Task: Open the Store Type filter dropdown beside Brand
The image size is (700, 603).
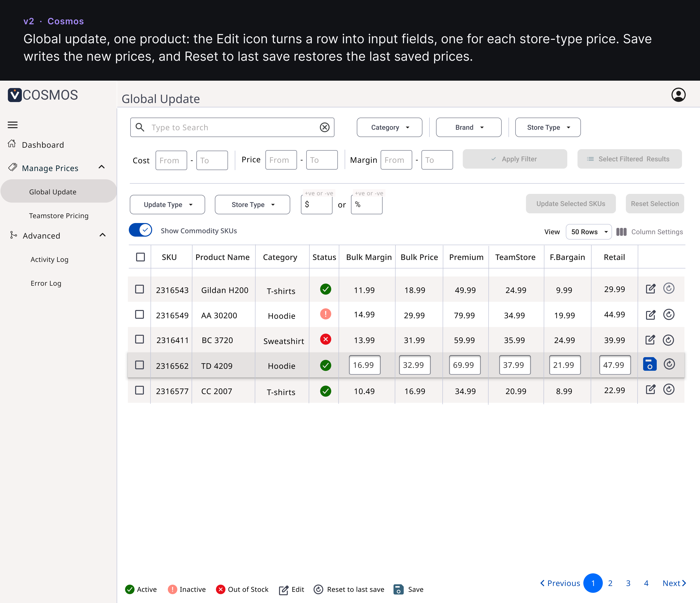Action: tap(548, 127)
